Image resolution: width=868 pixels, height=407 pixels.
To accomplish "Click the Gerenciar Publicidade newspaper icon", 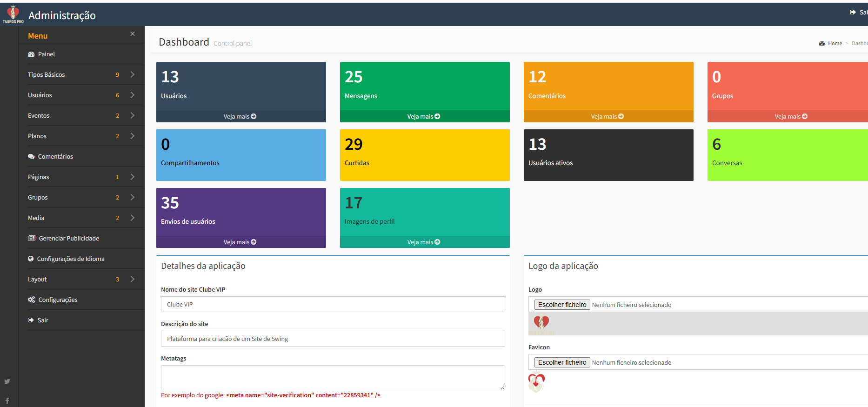I will coord(32,238).
